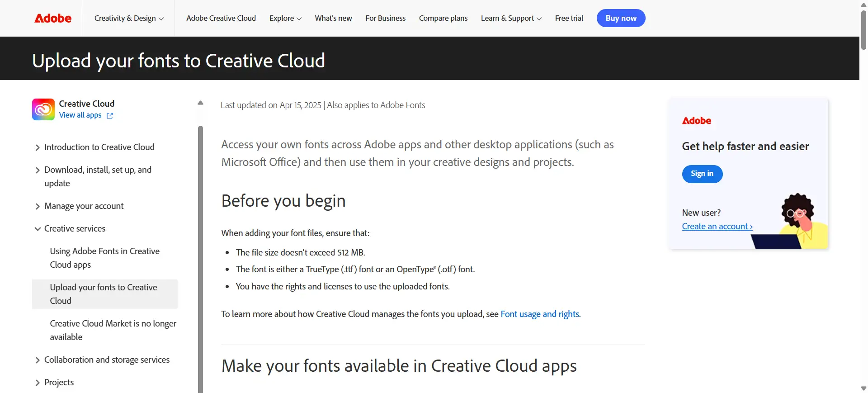Collapse the Creative services section
This screenshot has height=393, width=868.
[70, 228]
